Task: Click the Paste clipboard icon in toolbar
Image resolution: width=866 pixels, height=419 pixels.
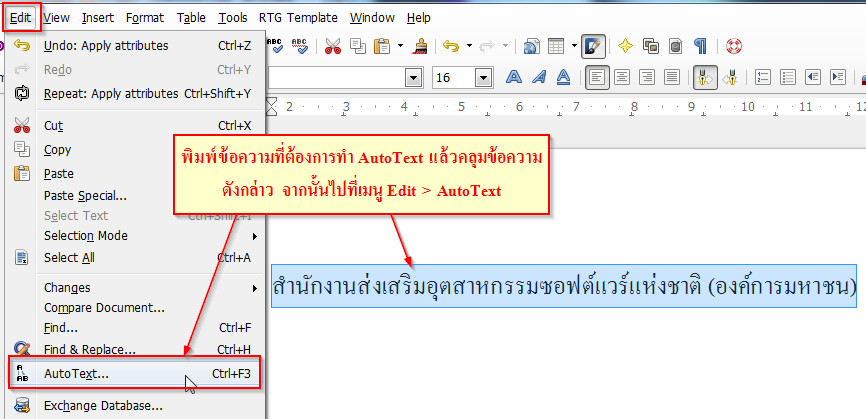Action: point(382,46)
